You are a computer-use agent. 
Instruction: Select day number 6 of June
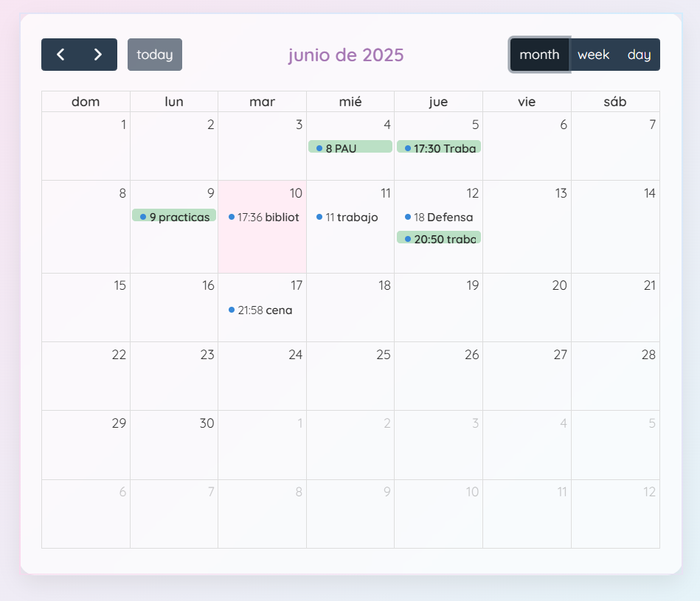point(564,125)
